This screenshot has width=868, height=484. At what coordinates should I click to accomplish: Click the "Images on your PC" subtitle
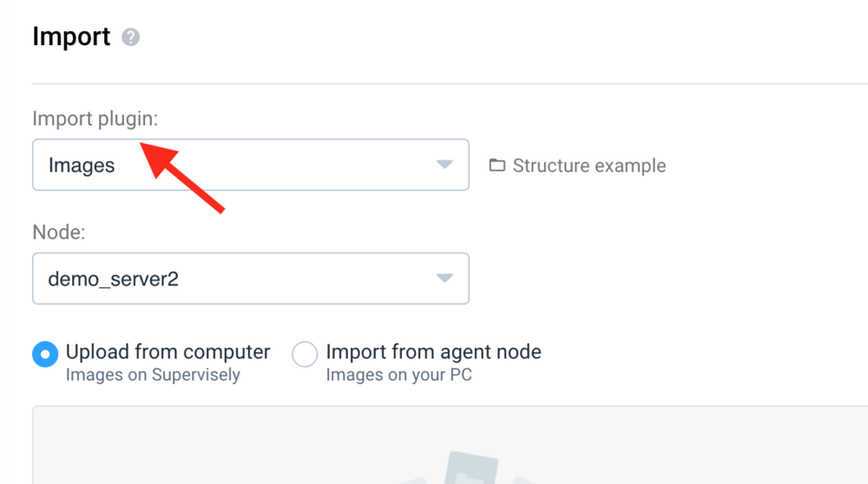tap(398, 375)
